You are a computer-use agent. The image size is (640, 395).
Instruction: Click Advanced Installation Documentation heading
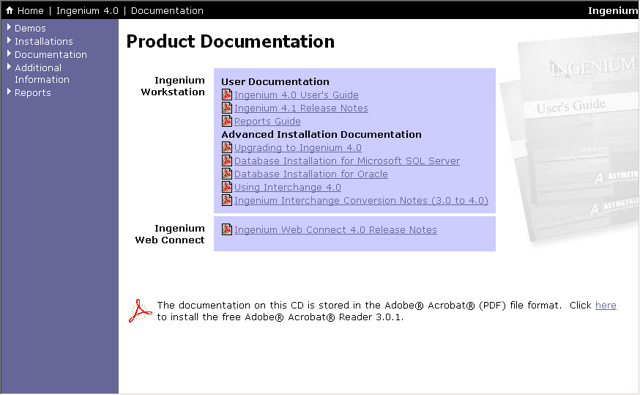(x=321, y=134)
